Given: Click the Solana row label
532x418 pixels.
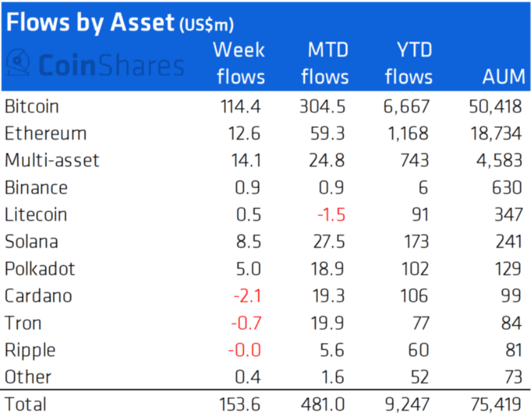Looking at the screenshot, I should pos(31,241).
